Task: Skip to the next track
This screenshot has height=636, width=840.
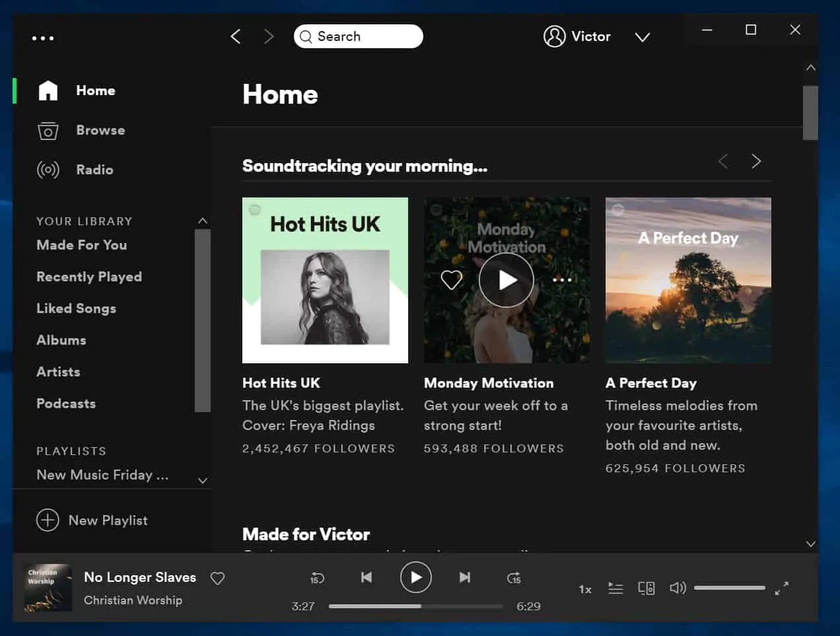Action: click(x=465, y=577)
